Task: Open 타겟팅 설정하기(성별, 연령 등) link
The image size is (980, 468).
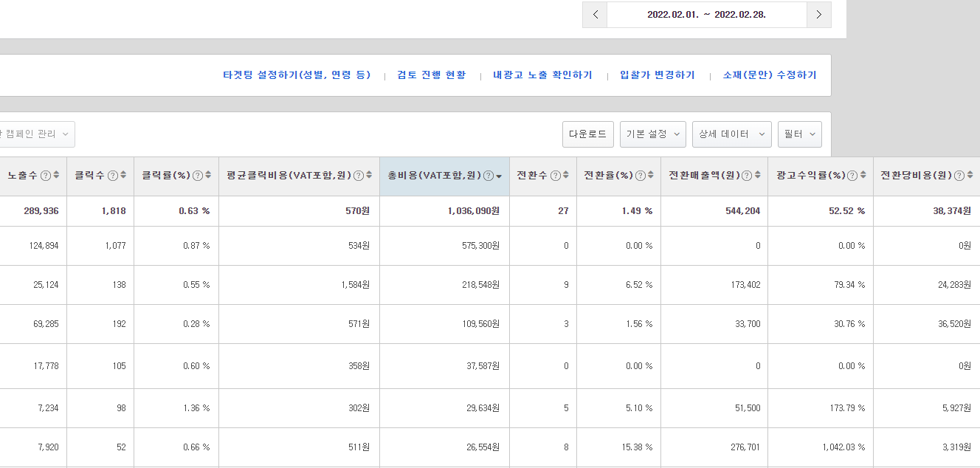Action: (x=297, y=75)
